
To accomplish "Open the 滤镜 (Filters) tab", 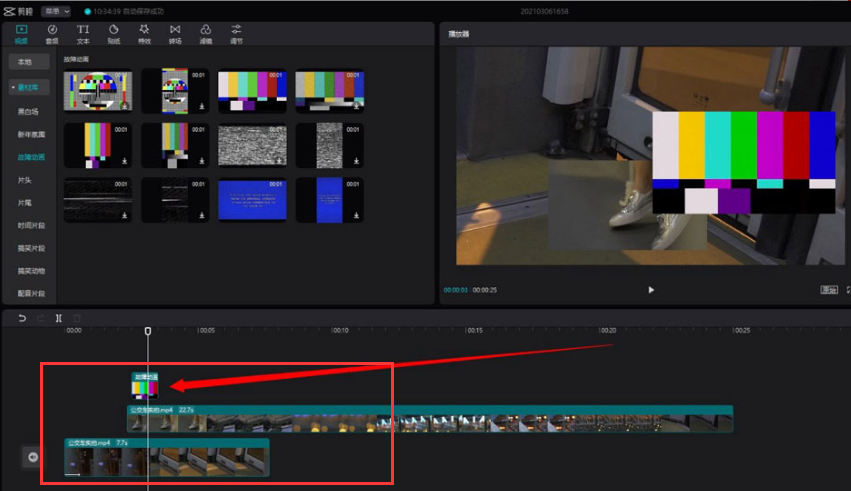I will coord(205,34).
